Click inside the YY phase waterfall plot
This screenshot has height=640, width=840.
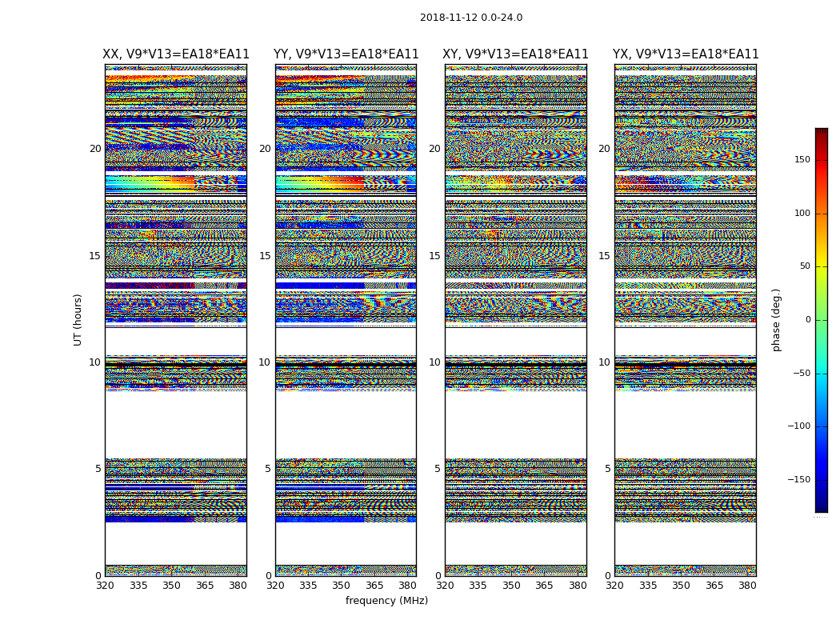(x=346, y=320)
